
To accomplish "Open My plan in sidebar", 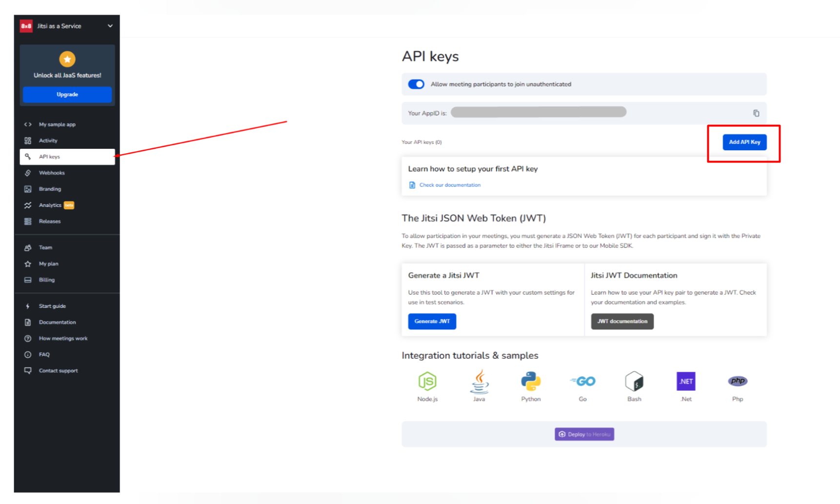I will pyautogui.click(x=67, y=264).
